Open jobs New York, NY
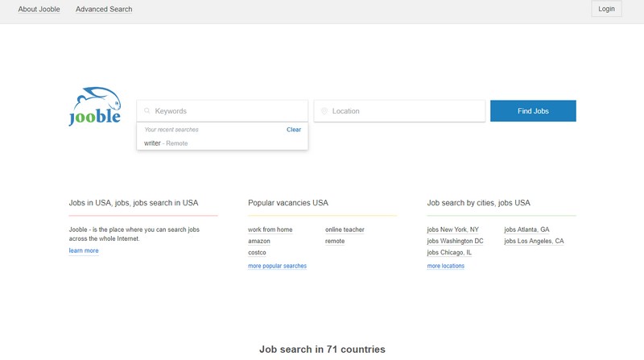This screenshot has height=360, width=644. [452, 230]
